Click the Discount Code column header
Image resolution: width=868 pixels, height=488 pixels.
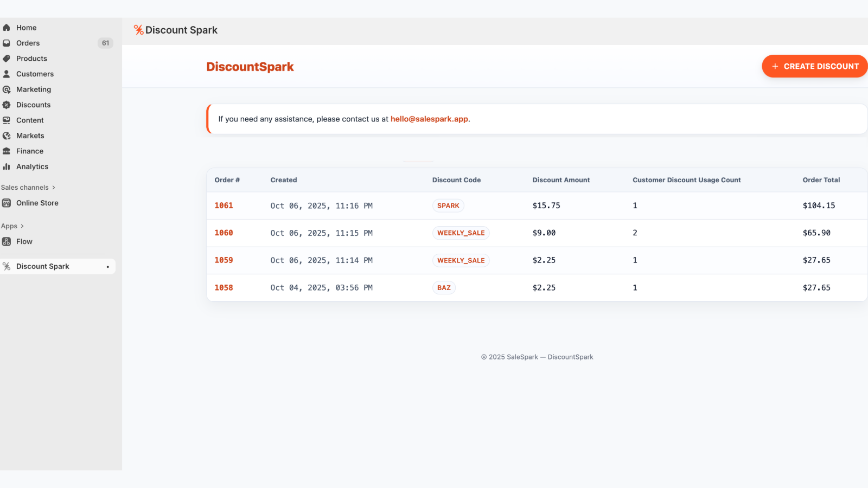pyautogui.click(x=456, y=180)
